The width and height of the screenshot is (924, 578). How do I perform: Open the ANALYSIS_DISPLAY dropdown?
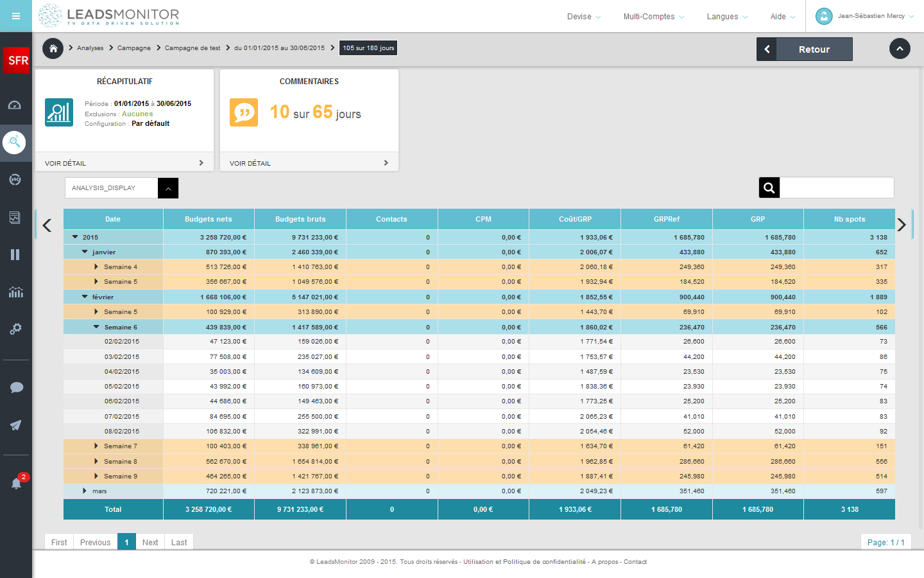click(121, 188)
